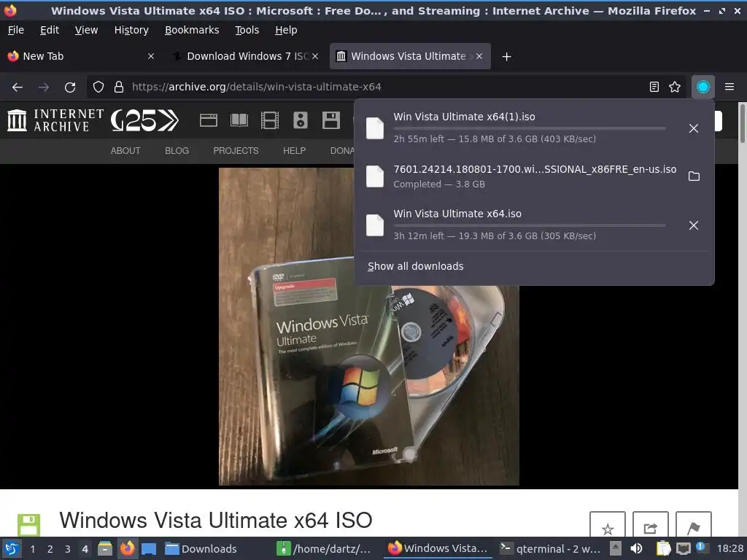View site security lock icon
The image size is (747, 560).
pos(119,87)
